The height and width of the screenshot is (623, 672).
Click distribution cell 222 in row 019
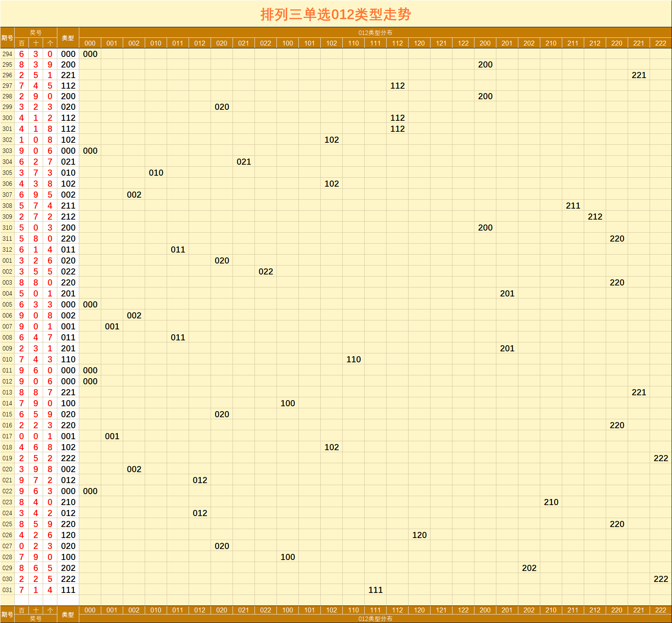(661, 458)
